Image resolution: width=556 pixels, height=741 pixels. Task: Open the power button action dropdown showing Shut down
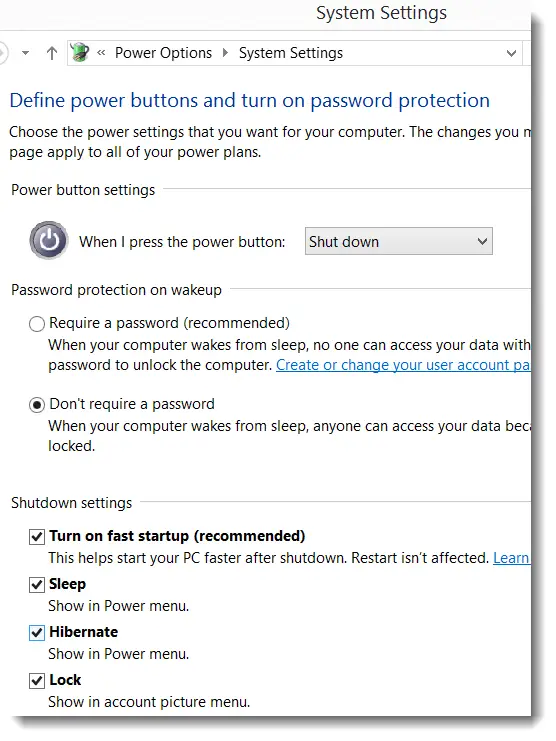[399, 241]
